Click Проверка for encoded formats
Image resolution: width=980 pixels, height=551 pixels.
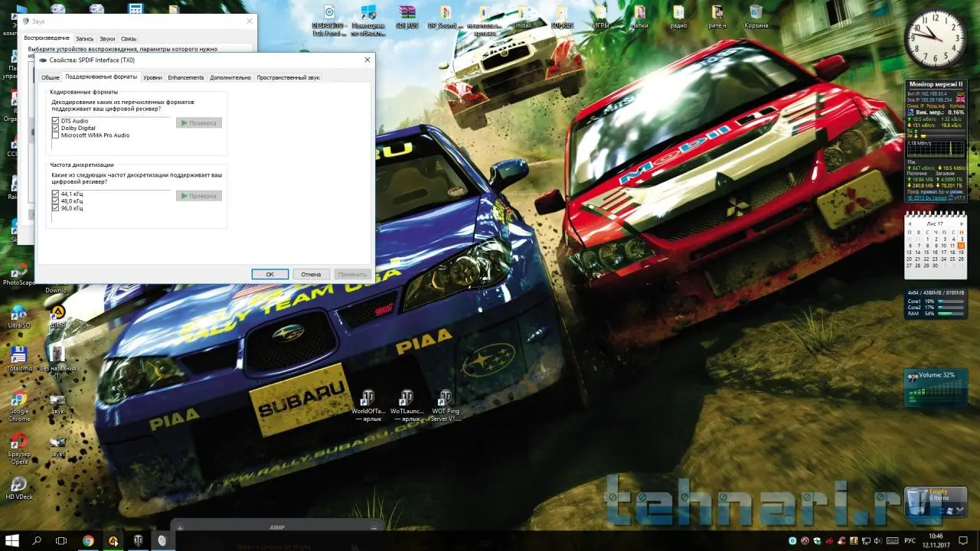pos(199,122)
